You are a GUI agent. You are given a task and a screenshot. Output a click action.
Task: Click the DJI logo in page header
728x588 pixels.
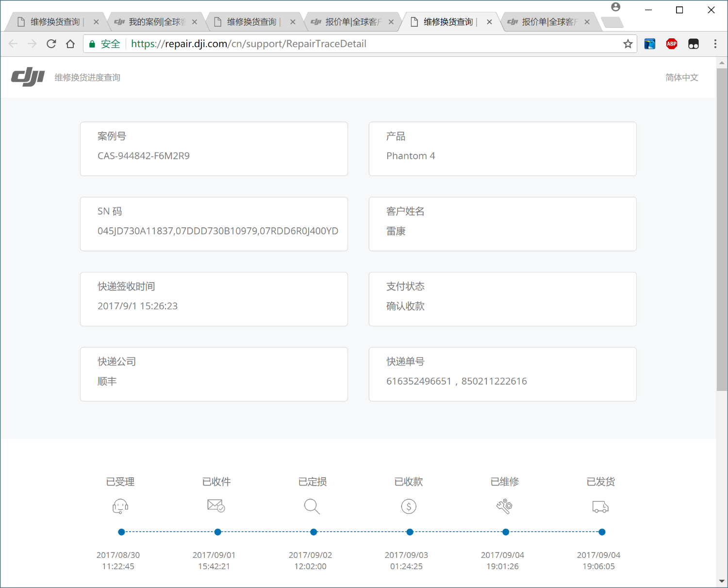click(28, 77)
